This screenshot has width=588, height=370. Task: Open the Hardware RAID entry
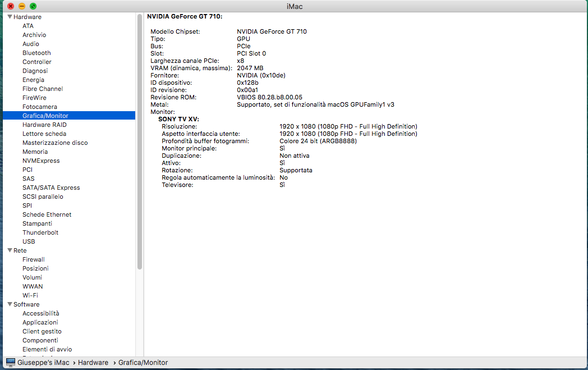[x=44, y=125]
